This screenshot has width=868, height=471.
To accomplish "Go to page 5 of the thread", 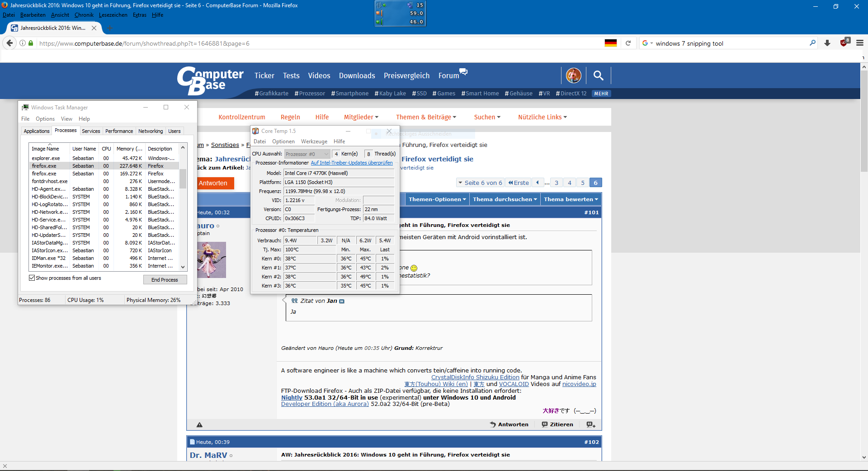I will pyautogui.click(x=583, y=183).
